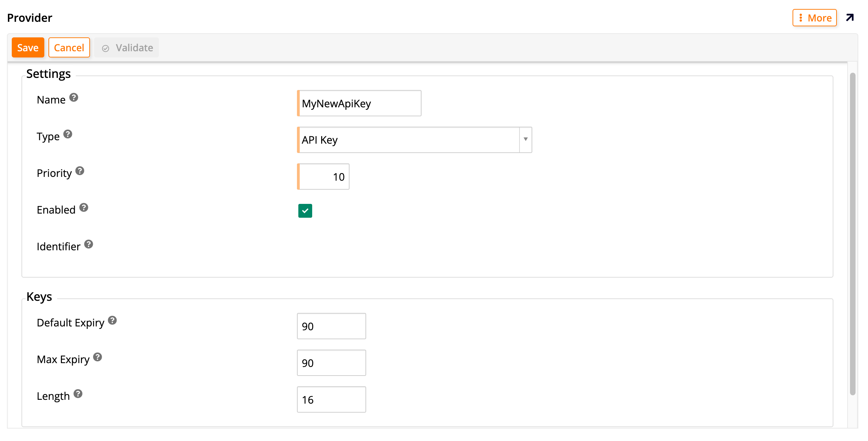Open the Type dropdown arrow
Screen dimensions: 868x441
click(525, 139)
